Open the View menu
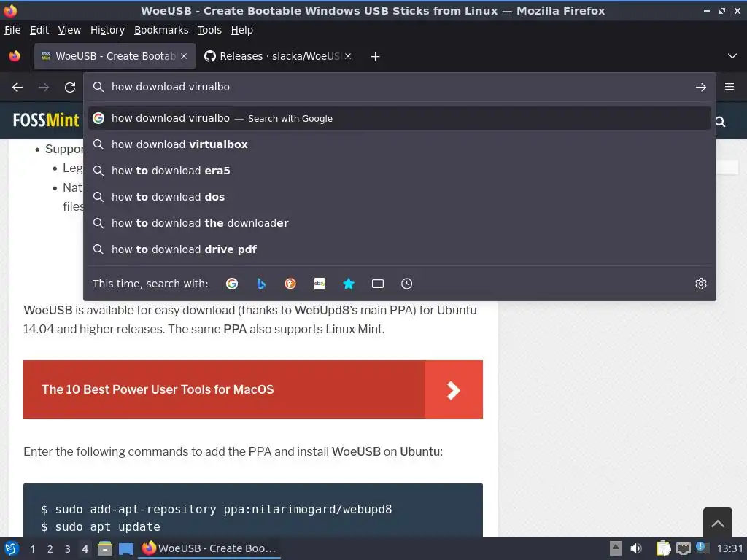Screen dimensions: 747x560 tap(69, 30)
